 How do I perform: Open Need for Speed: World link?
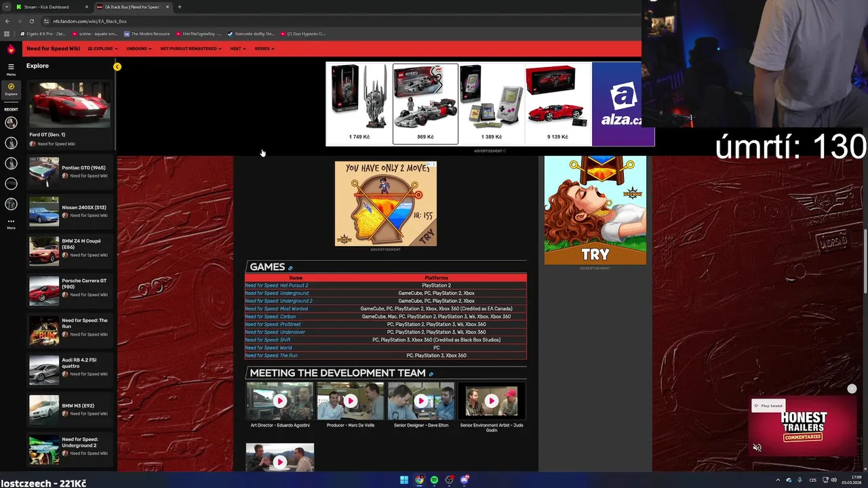coord(269,348)
